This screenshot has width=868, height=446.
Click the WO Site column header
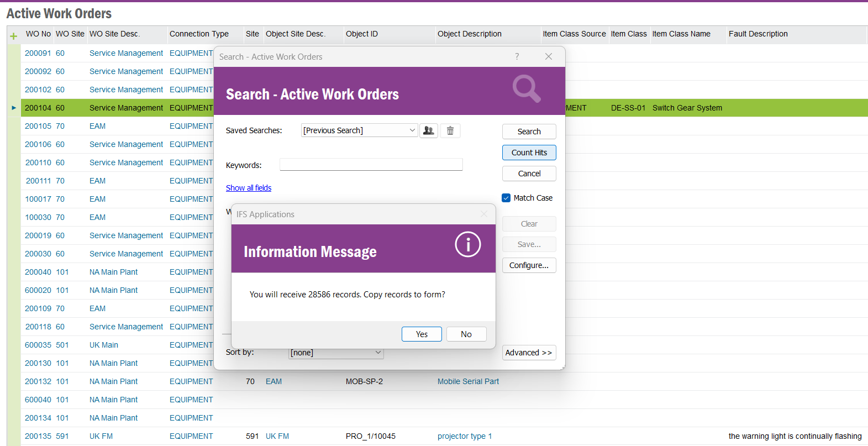tap(70, 34)
